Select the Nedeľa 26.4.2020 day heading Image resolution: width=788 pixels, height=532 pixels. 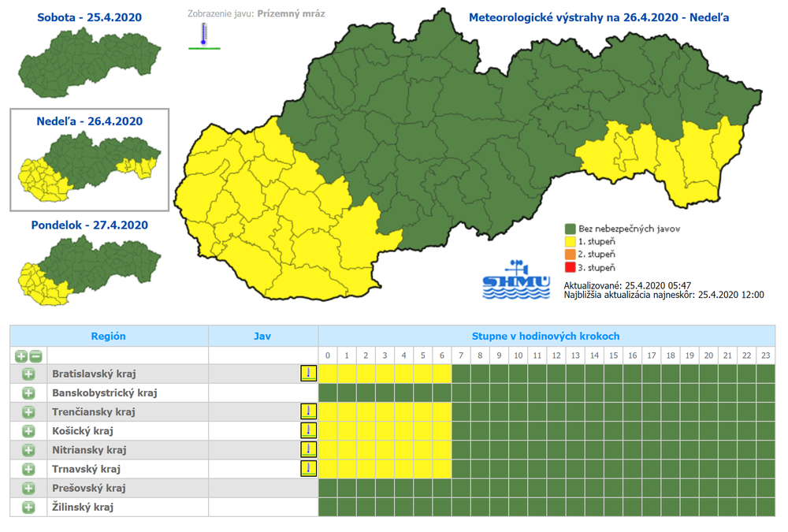tap(89, 121)
